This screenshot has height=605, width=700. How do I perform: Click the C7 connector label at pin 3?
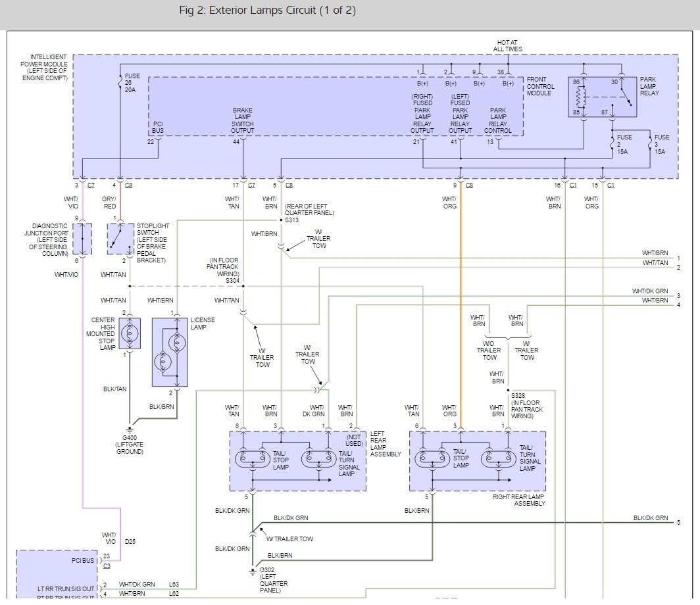[x=91, y=185]
